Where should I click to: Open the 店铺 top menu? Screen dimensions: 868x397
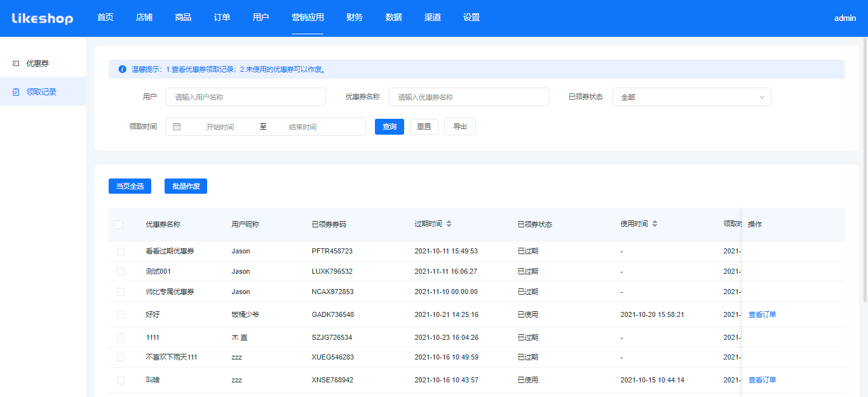pyautogui.click(x=144, y=18)
